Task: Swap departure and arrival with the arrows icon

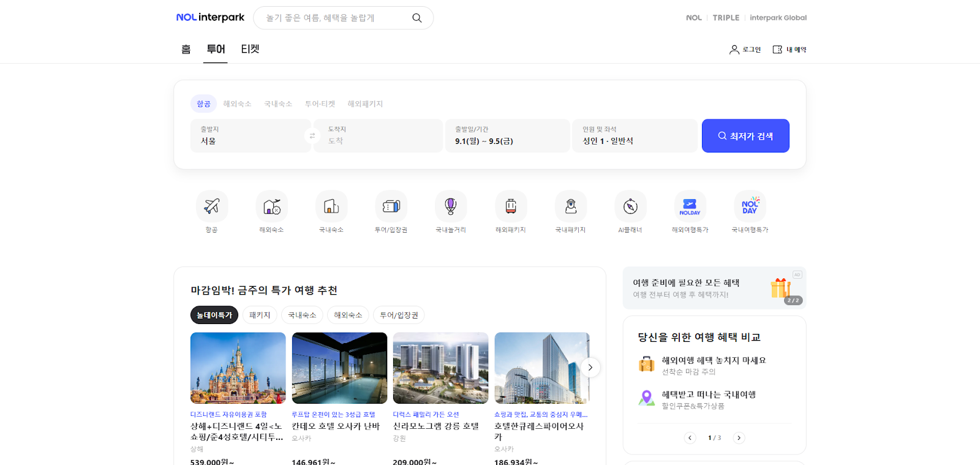Action: pyautogui.click(x=312, y=136)
